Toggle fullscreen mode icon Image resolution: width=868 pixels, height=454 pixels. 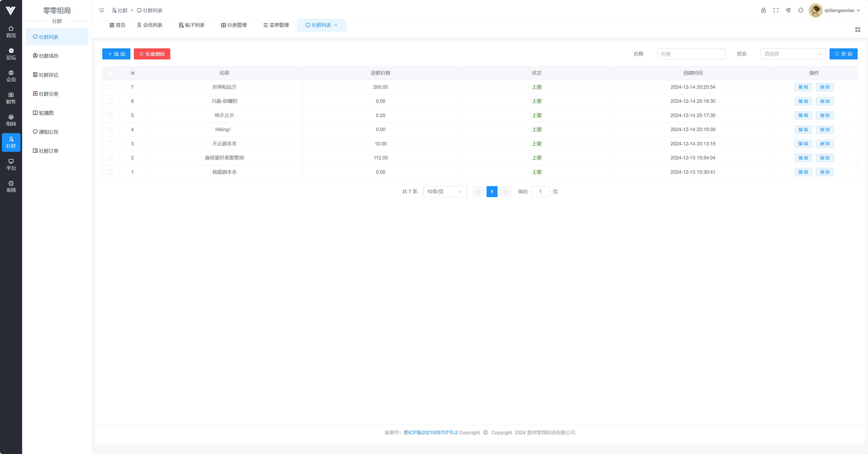[776, 10]
